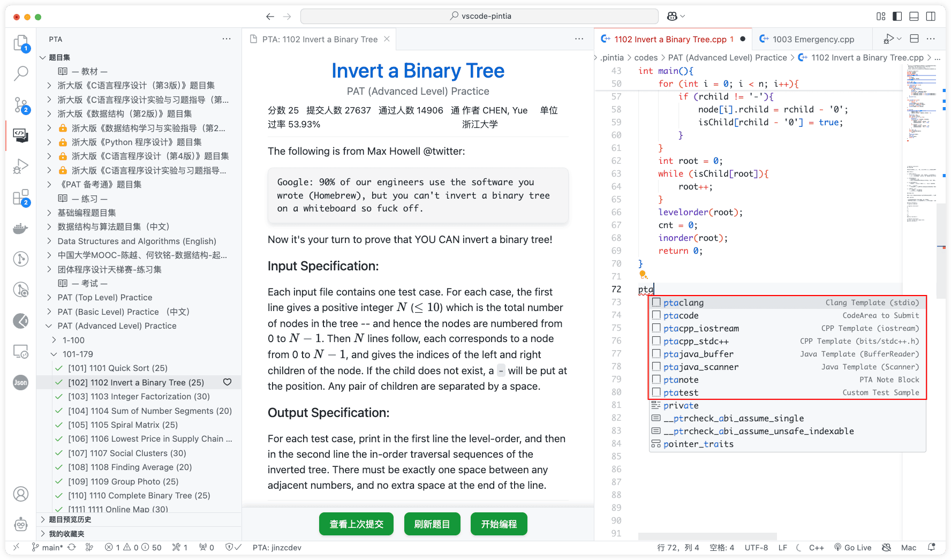Screen dimensions: 951x560
Task: Open the Run and Debug view
Action: pyautogui.click(x=21, y=167)
